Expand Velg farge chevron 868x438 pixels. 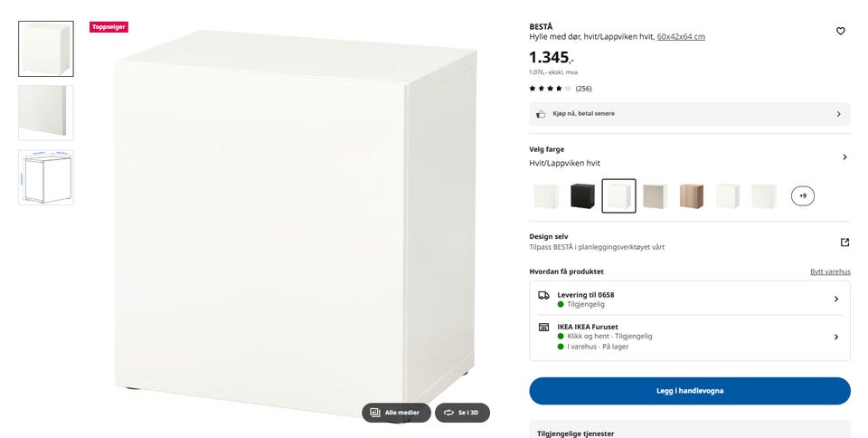coord(844,157)
